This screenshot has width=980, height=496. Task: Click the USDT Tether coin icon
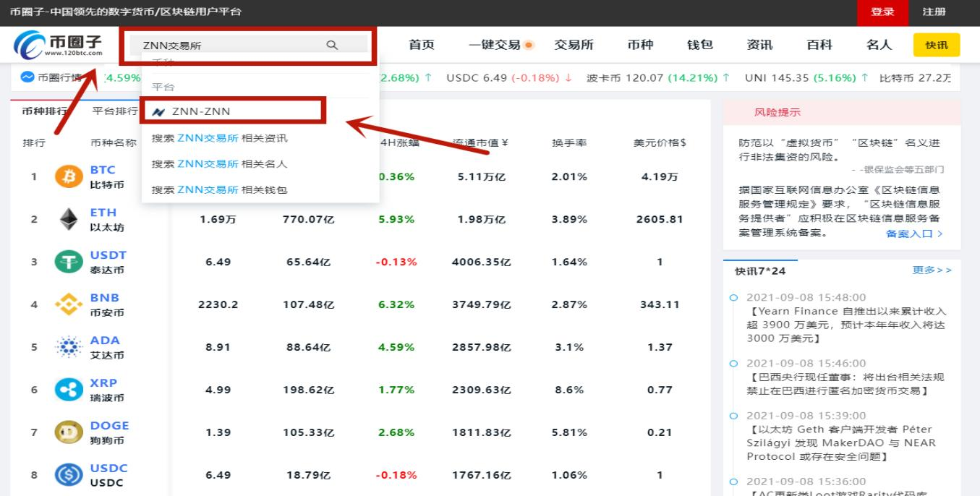click(x=69, y=262)
